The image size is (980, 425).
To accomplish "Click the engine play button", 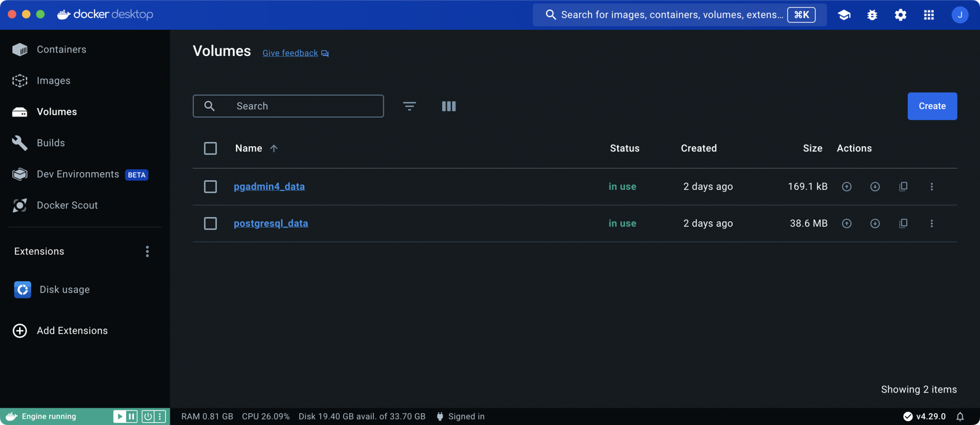I will (x=119, y=416).
